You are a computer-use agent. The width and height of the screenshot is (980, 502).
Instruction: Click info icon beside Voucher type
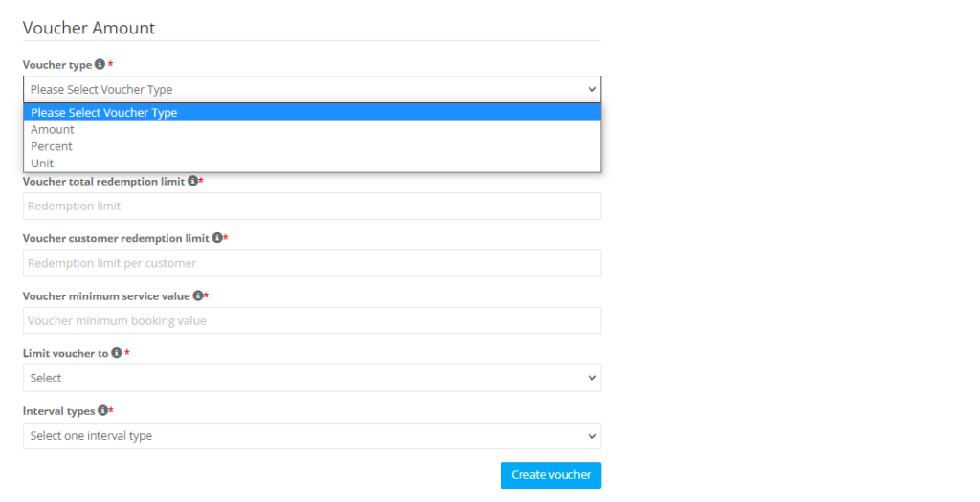(100, 64)
